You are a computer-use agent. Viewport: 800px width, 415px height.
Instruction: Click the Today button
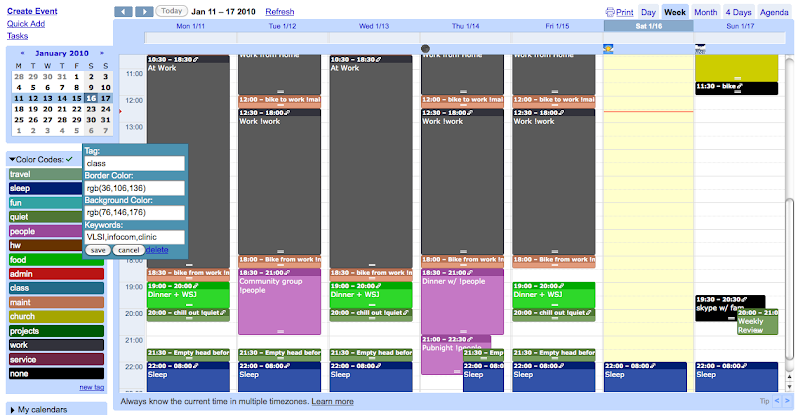171,11
